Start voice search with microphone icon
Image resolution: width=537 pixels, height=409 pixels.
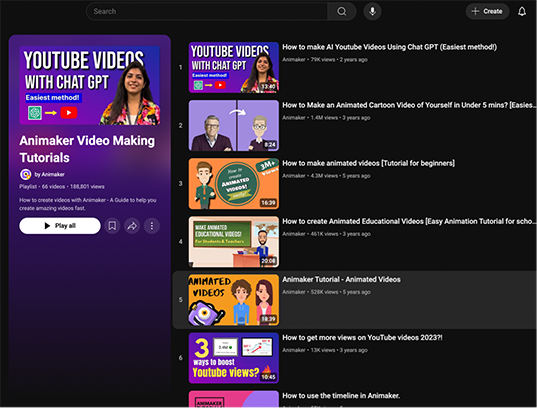[x=372, y=11]
